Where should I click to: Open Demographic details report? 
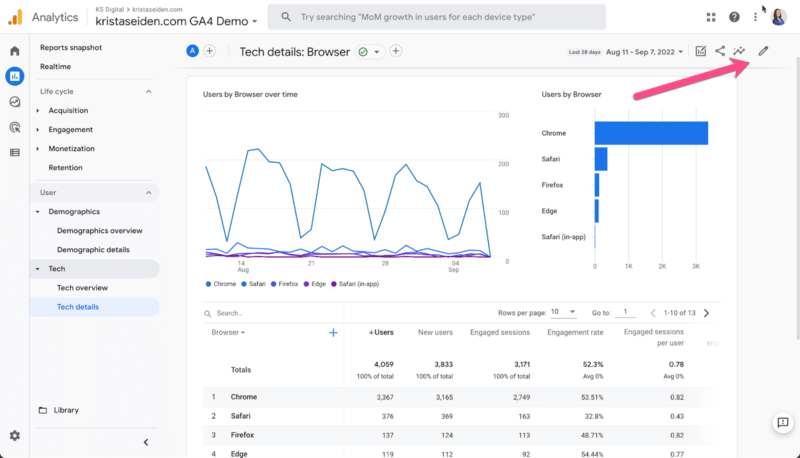[x=93, y=249]
